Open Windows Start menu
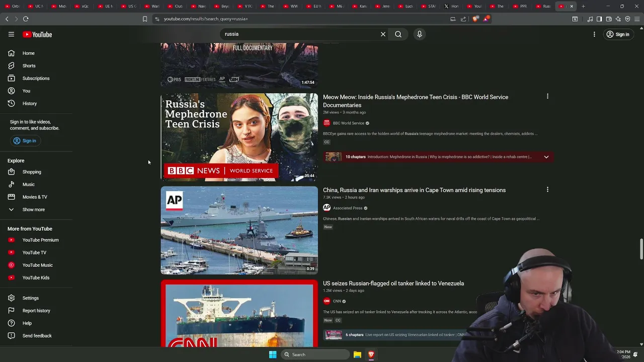The image size is (644, 362). pos(273,354)
